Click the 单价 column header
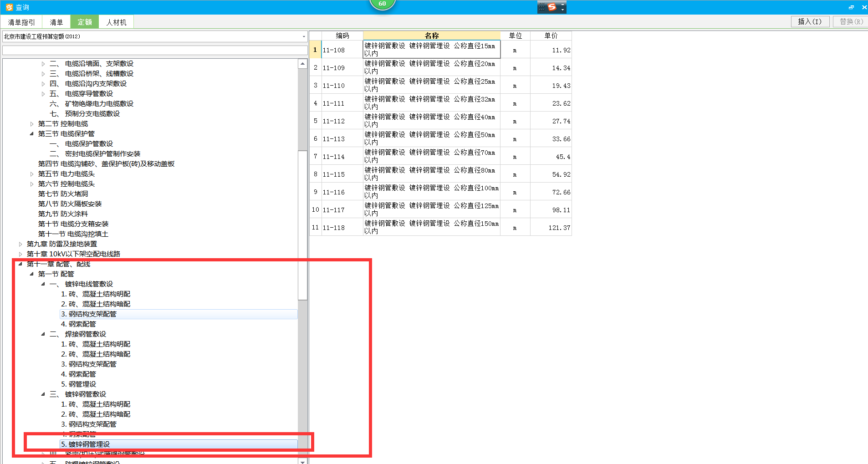 [x=551, y=36]
